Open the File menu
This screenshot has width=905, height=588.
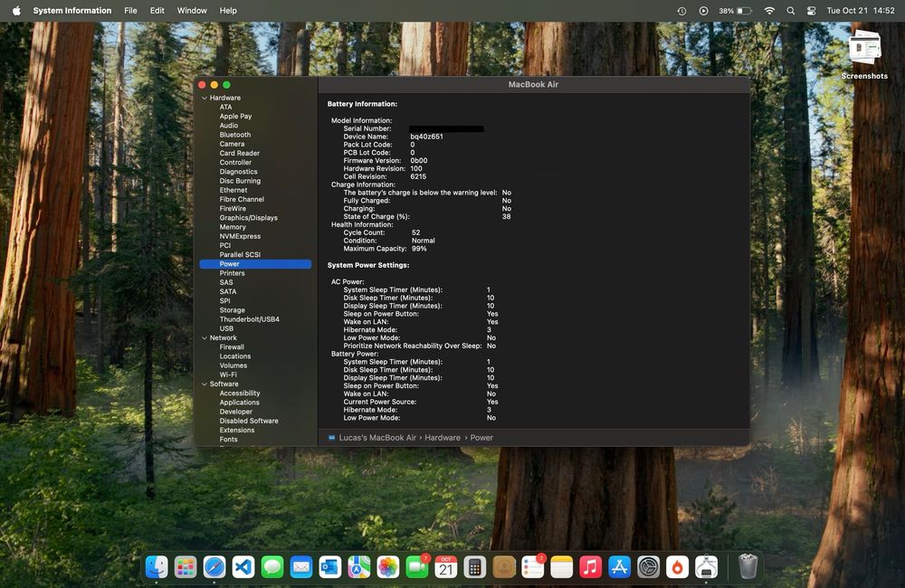tap(130, 10)
